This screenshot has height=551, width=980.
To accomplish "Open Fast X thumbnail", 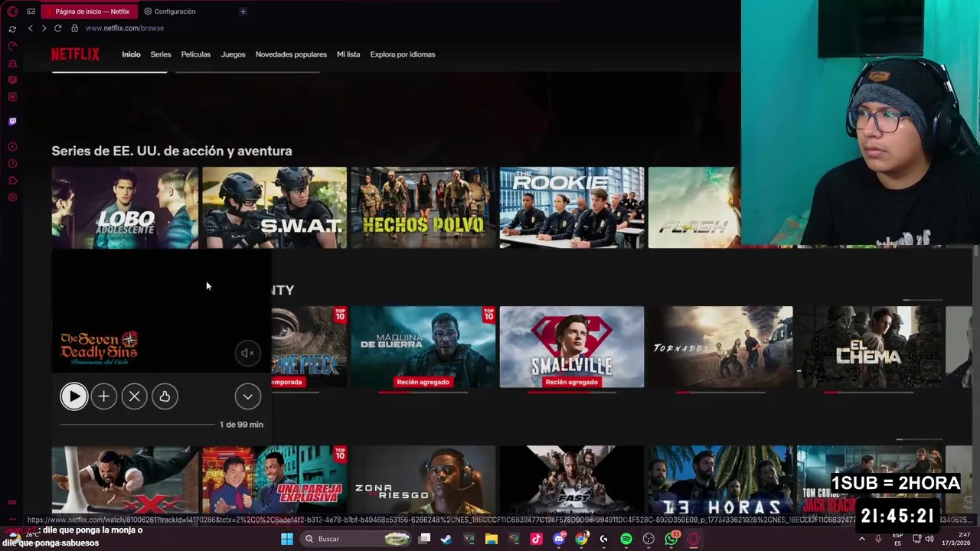I will [x=572, y=480].
